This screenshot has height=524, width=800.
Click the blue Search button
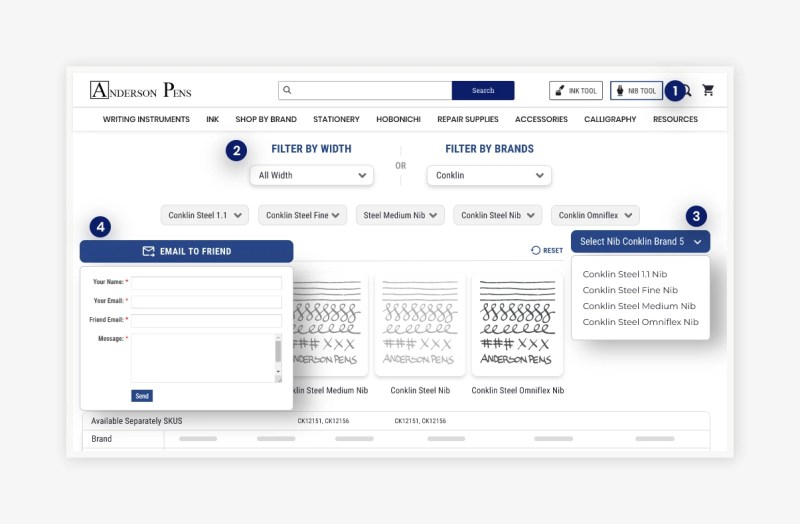(483, 90)
